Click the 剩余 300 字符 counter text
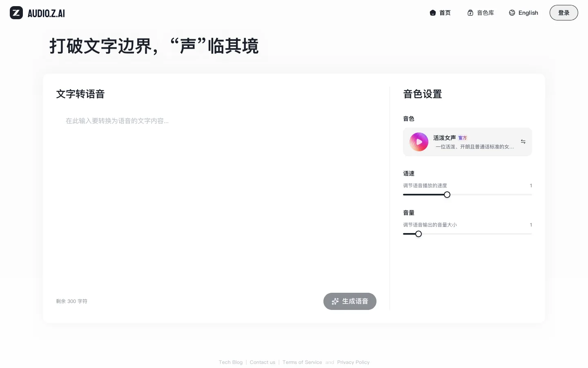This screenshot has height=368, width=588. (71, 301)
